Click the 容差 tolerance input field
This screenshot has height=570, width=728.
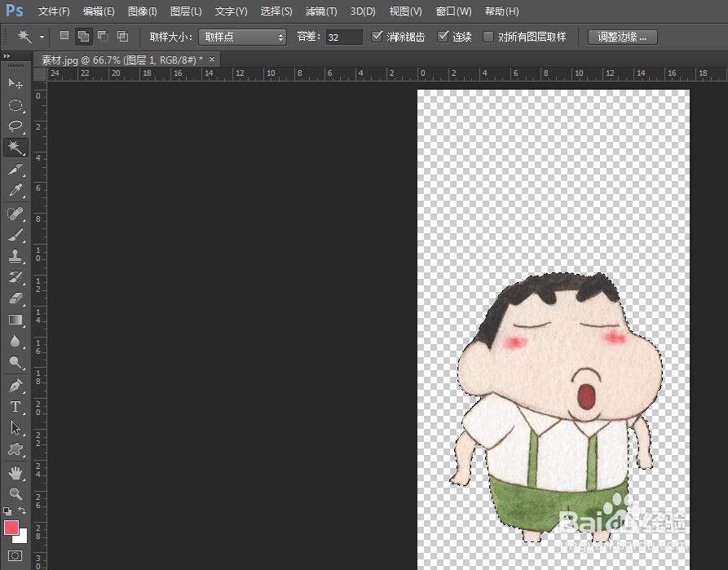[344, 37]
